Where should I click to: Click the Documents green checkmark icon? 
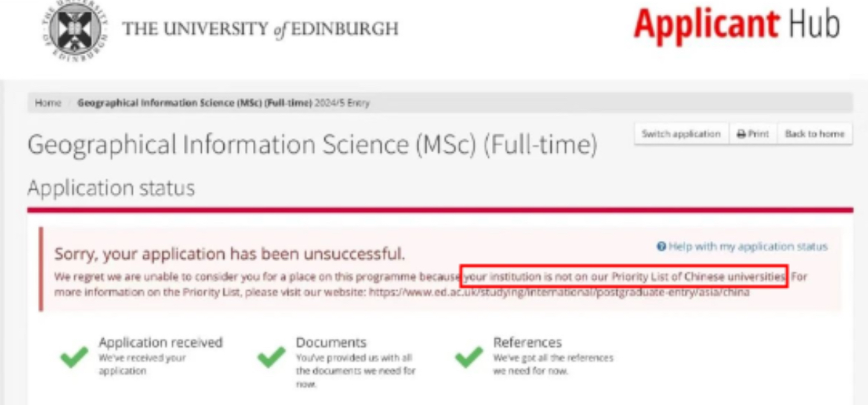tap(272, 357)
